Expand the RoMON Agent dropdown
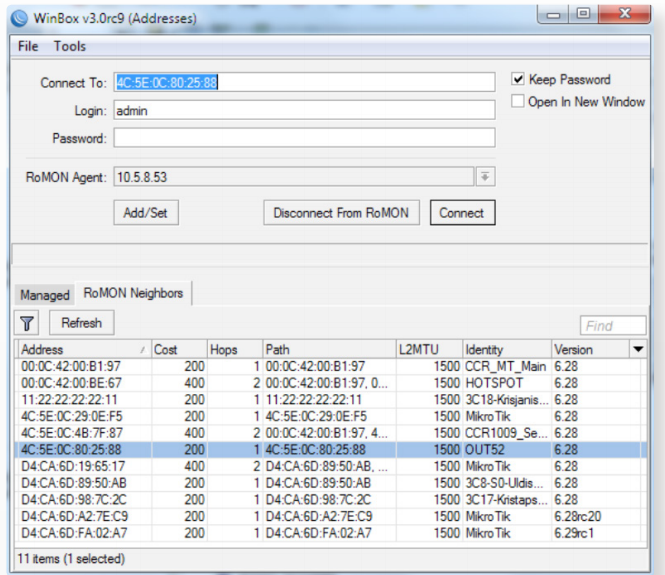Image resolution: width=665 pixels, height=575 pixels. [485, 176]
